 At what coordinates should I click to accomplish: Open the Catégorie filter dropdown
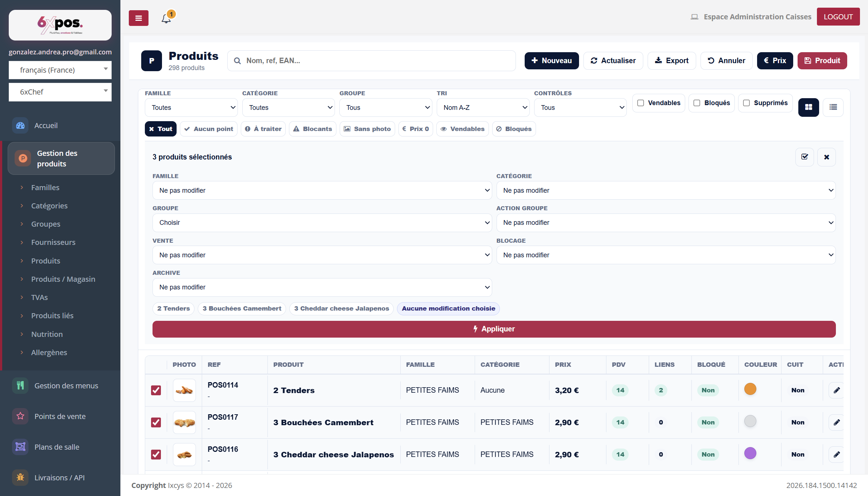click(x=289, y=108)
